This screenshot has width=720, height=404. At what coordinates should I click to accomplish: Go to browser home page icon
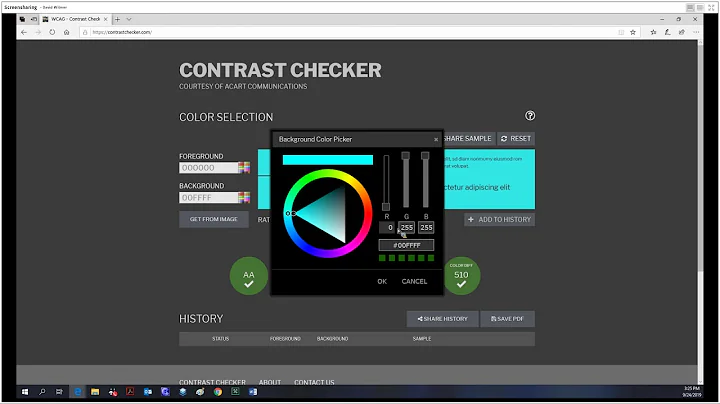pyautogui.click(x=67, y=32)
